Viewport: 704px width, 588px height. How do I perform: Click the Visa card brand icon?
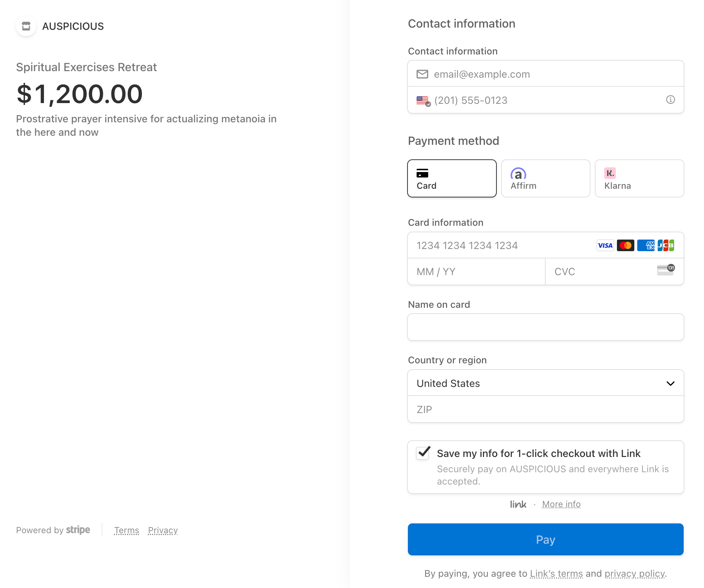tap(605, 246)
